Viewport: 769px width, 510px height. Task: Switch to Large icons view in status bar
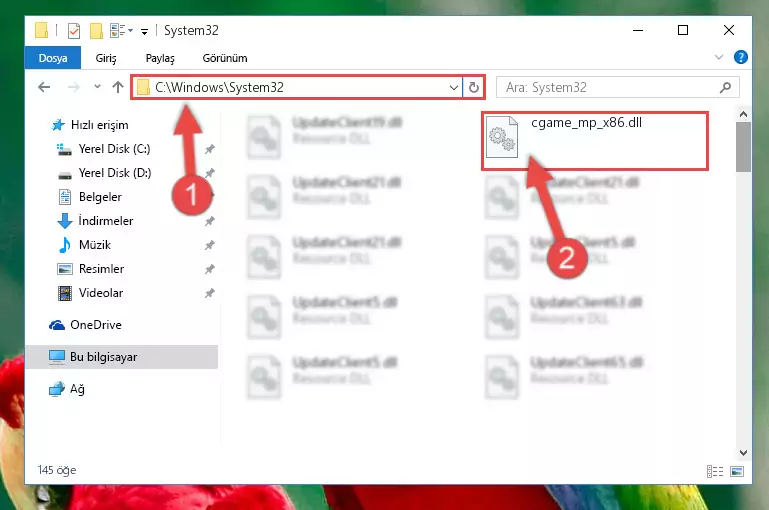737,471
